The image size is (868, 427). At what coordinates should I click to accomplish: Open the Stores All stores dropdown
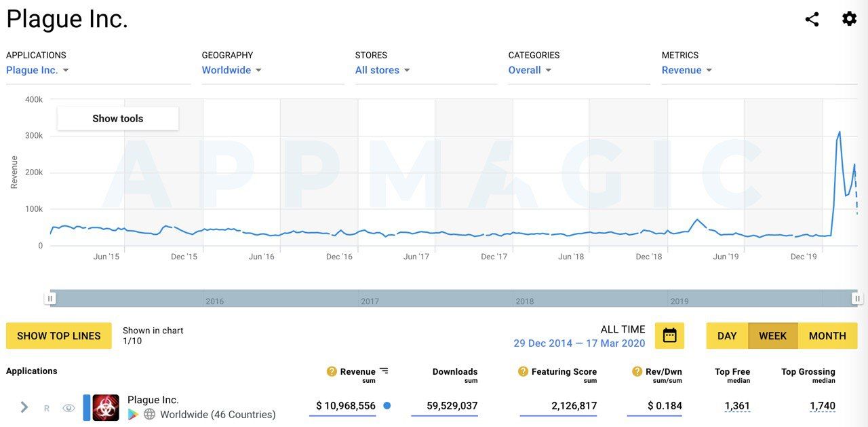pyautogui.click(x=382, y=70)
